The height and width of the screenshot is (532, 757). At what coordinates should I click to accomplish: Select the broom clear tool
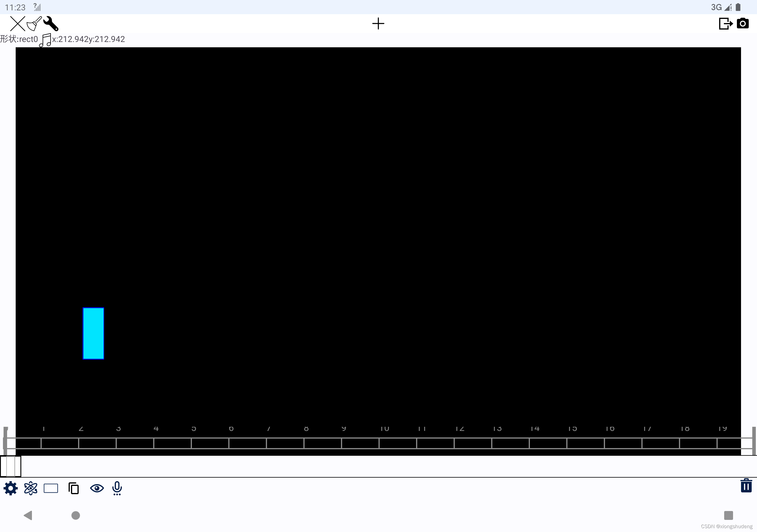pyautogui.click(x=34, y=24)
